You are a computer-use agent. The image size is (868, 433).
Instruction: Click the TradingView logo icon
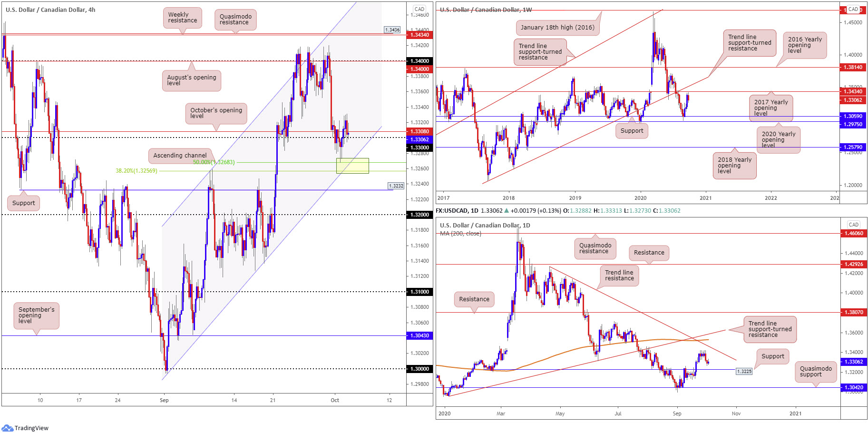(7, 428)
